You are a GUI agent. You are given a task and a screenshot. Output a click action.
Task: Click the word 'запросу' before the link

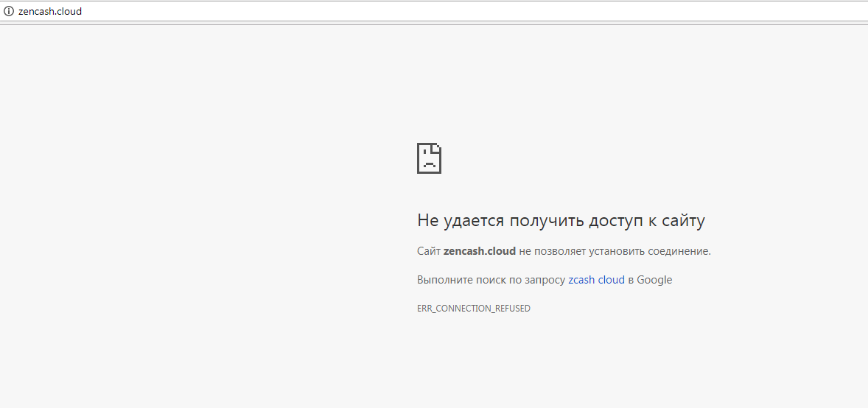click(x=545, y=280)
